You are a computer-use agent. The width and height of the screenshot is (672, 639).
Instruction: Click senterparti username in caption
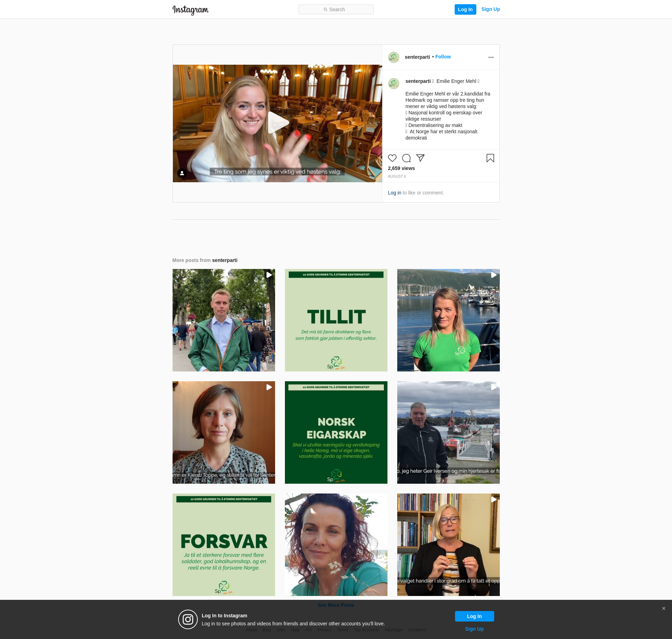coord(418,81)
